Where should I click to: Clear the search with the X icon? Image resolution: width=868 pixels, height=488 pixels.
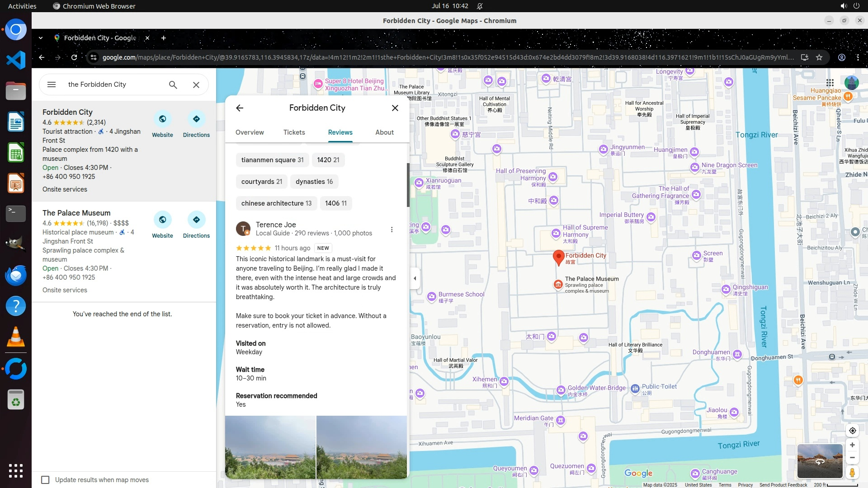pyautogui.click(x=196, y=84)
